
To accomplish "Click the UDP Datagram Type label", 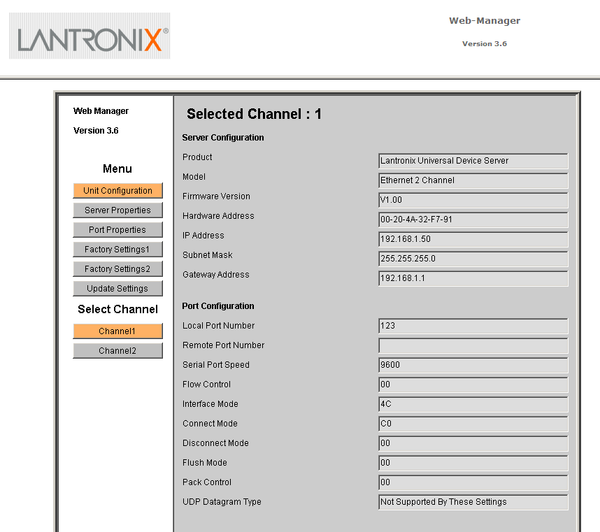I will coord(222,502).
